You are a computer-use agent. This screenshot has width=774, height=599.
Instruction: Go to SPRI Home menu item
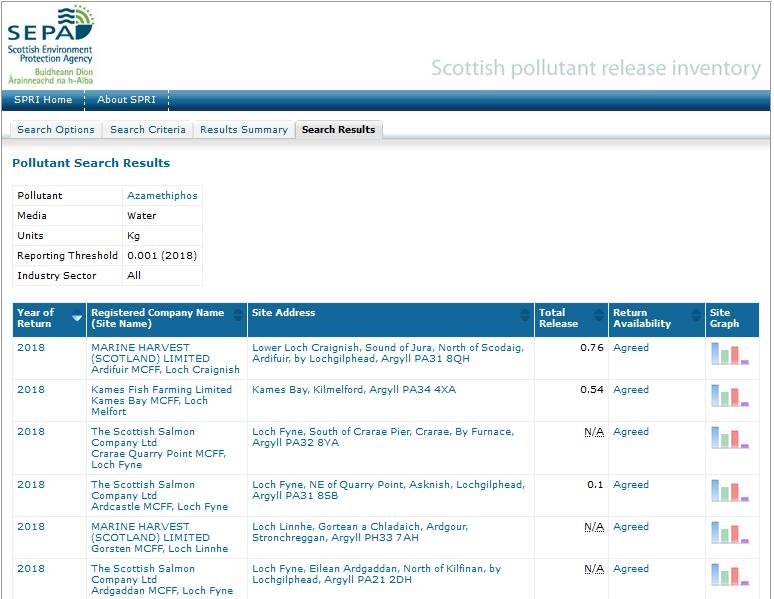coord(43,100)
